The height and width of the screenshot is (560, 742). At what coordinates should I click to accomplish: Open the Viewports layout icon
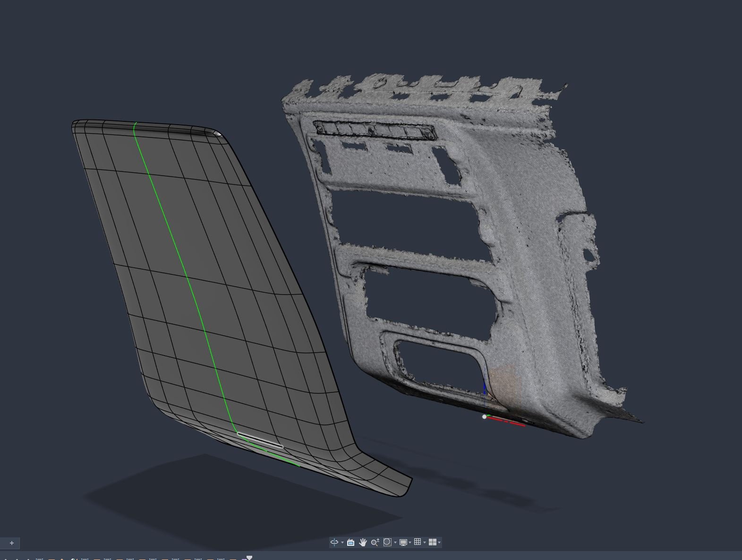pyautogui.click(x=433, y=542)
